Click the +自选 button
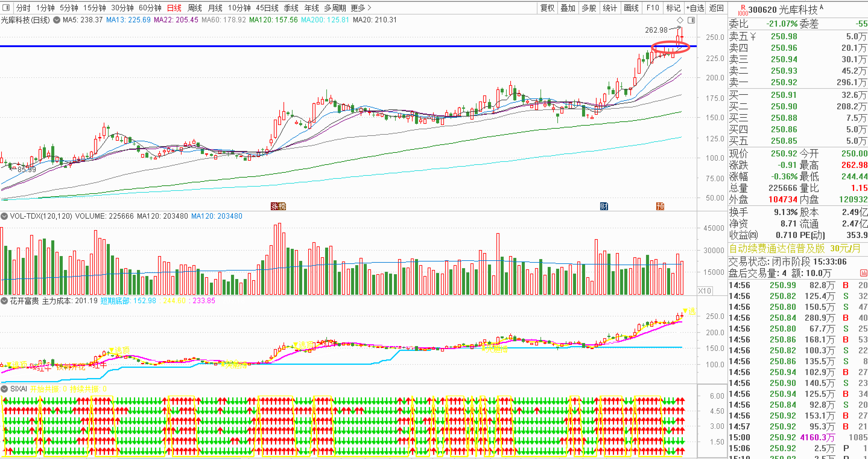868x459 pixels. click(x=695, y=8)
